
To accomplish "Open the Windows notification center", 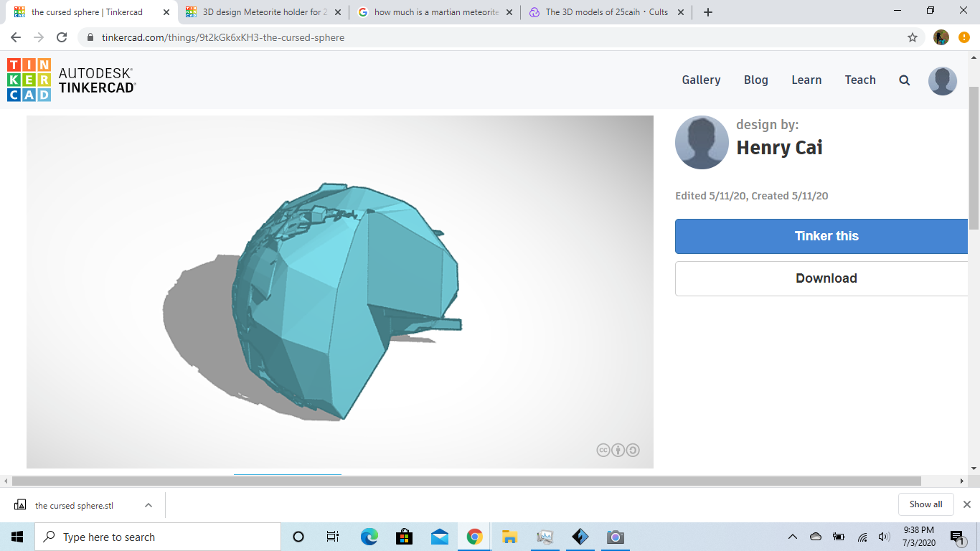I will pyautogui.click(x=956, y=537).
